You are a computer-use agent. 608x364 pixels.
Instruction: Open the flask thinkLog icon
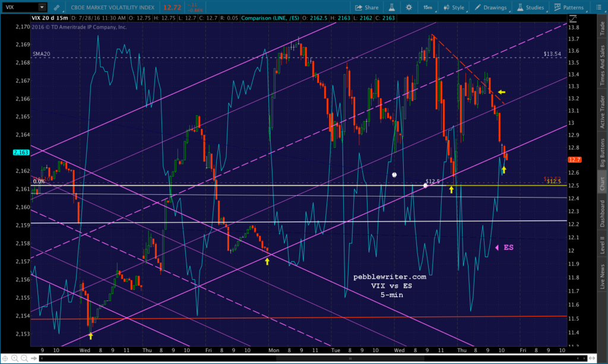[392, 7]
